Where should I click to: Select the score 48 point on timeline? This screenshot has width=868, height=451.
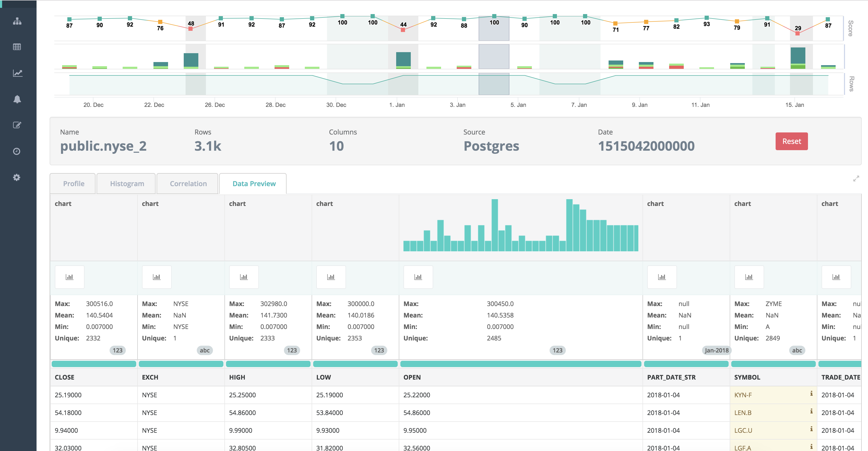[190, 29]
